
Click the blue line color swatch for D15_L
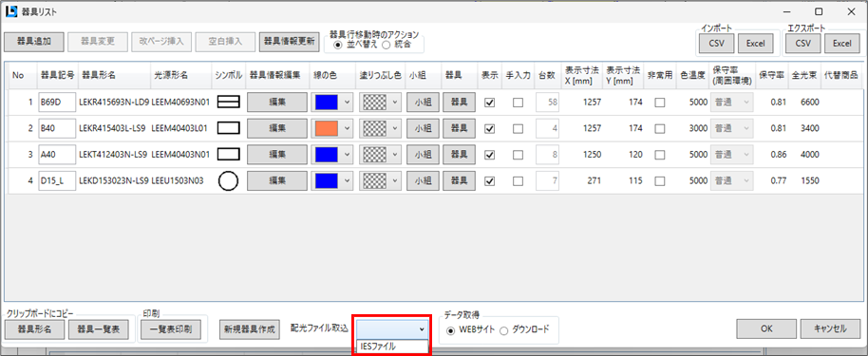(326, 180)
